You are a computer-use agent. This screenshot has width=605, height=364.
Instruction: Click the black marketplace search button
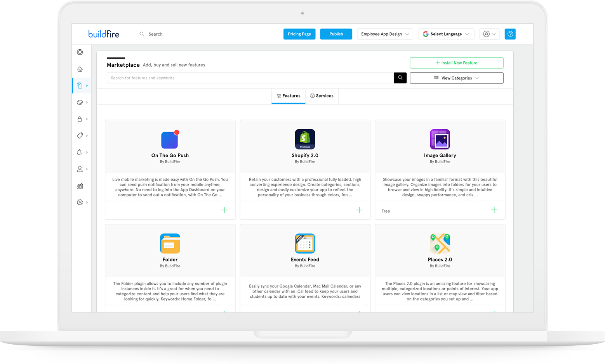(400, 78)
